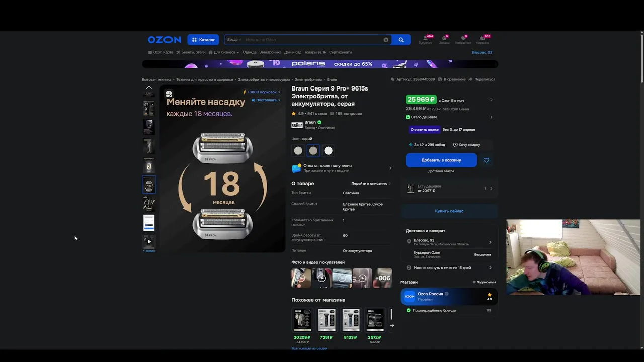Click the Купить сейчас button
Viewport: 644px width, 362px height.
[x=449, y=211]
